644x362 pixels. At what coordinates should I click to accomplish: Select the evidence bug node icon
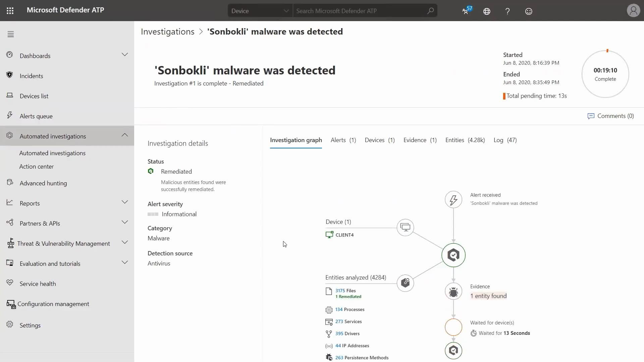[x=453, y=292]
